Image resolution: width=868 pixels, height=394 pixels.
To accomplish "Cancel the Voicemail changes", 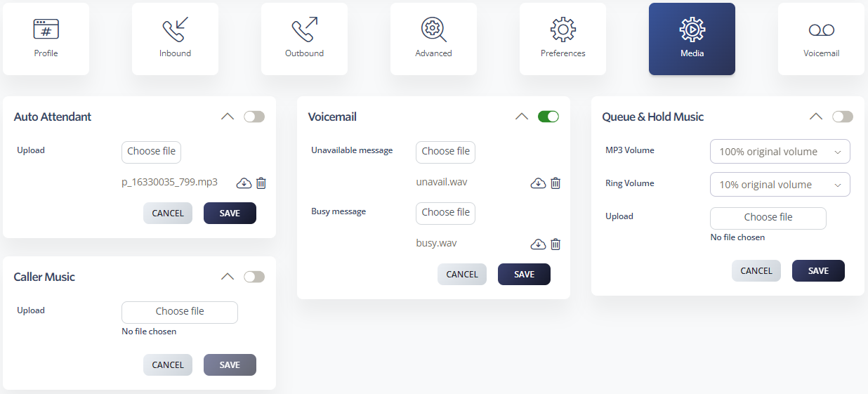I will point(462,275).
